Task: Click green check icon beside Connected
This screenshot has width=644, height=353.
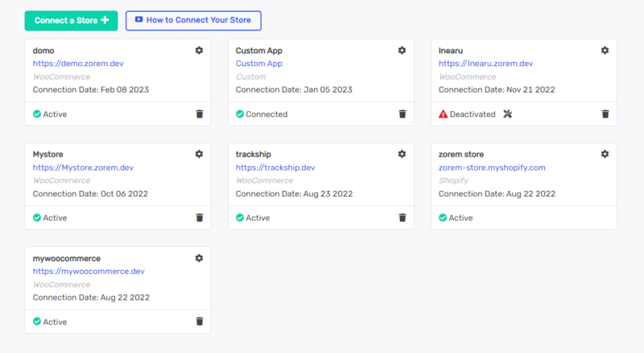Action: [x=240, y=114]
